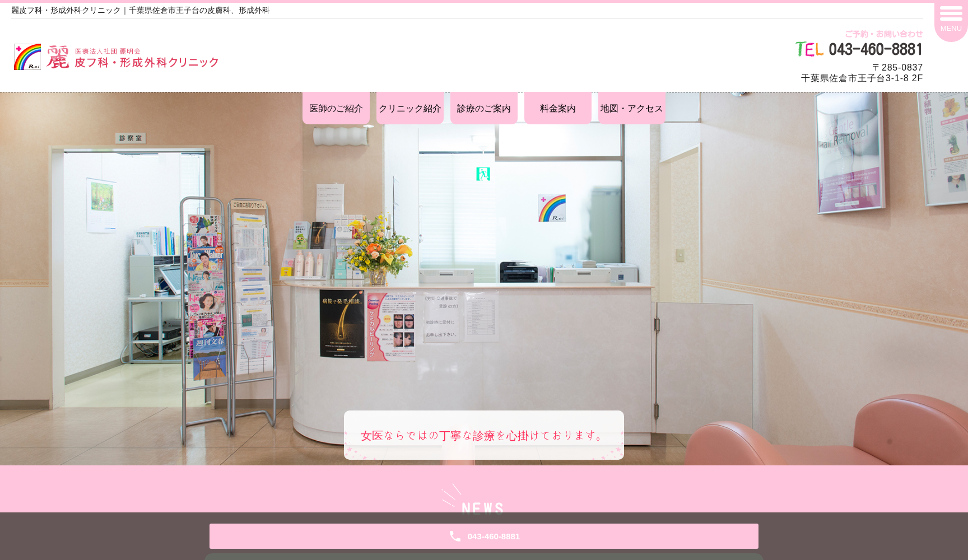Click ご予約・お問い合わせ label above phone number
This screenshot has width=968, height=560.
883,34
